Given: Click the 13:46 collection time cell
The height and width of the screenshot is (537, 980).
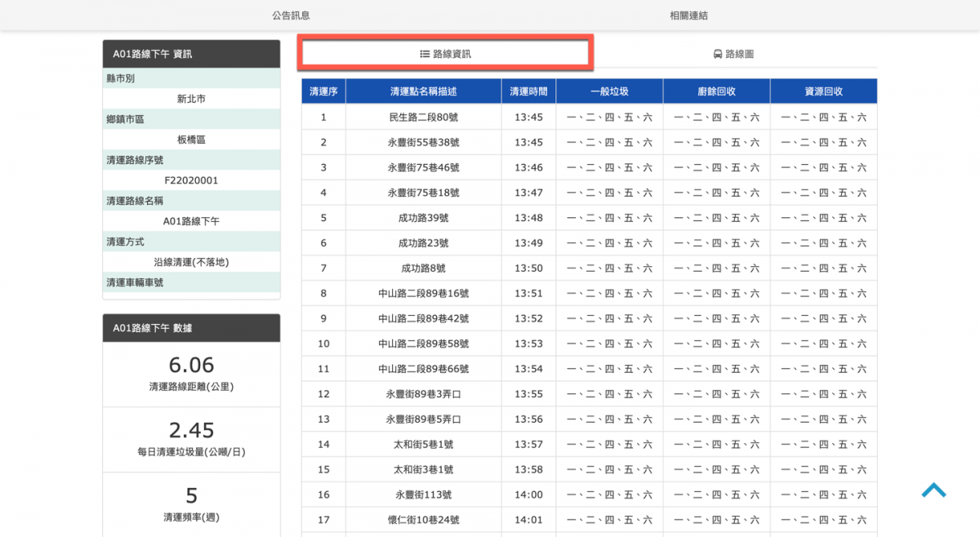Looking at the screenshot, I should click(x=528, y=167).
